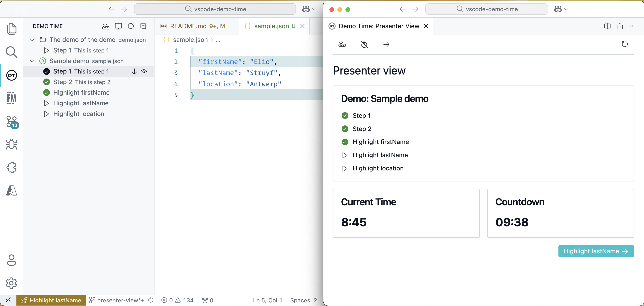The height and width of the screenshot is (306, 644).
Task: Click the reset circular arrow in presenter view
Action: click(625, 44)
